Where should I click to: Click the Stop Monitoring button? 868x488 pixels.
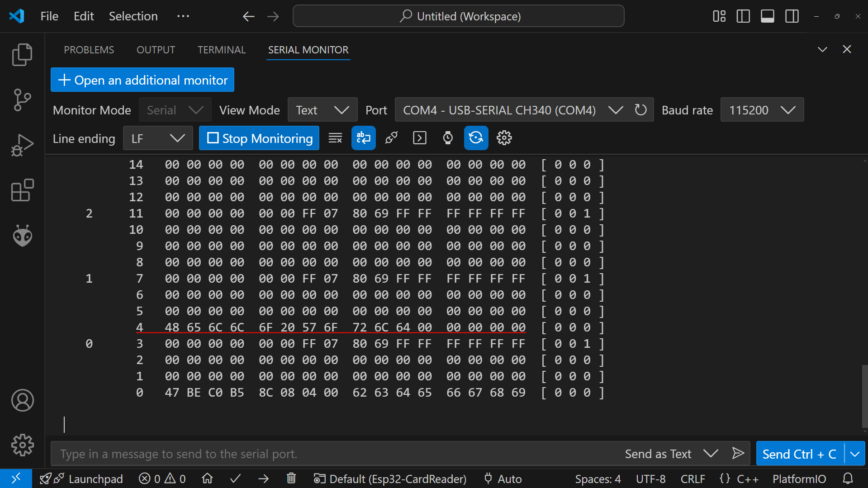tap(259, 138)
